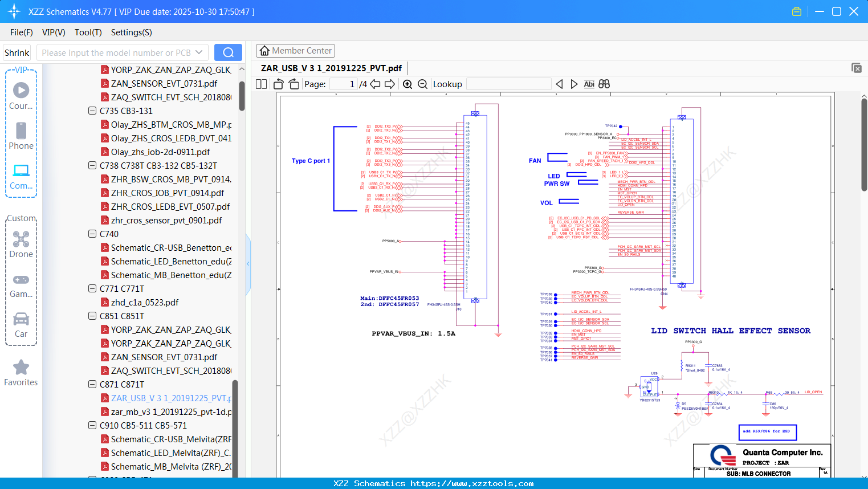Image resolution: width=868 pixels, height=489 pixels.
Task: Click the binoculars search icon
Action: click(x=604, y=84)
